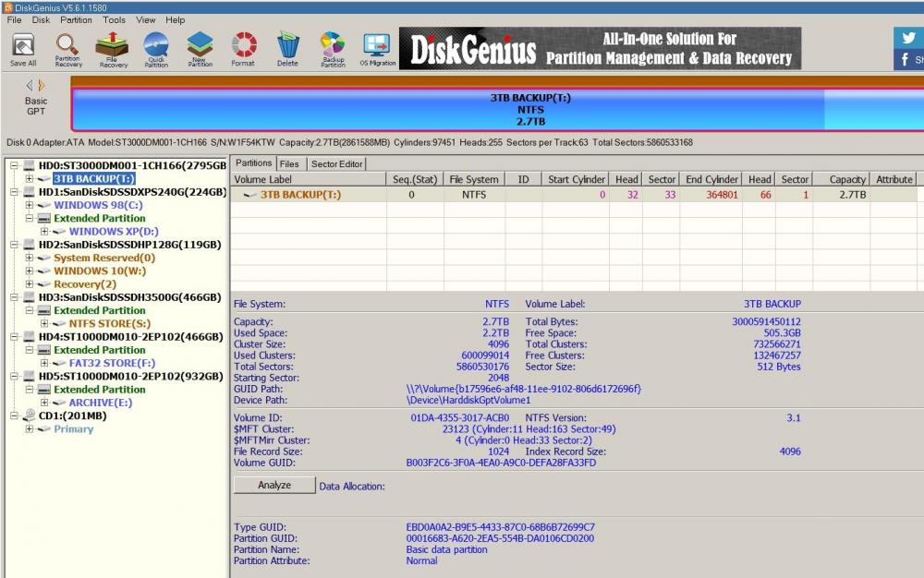924x578 pixels.
Task: Select FAT32 STORE(F:) partition in tree
Action: point(112,363)
